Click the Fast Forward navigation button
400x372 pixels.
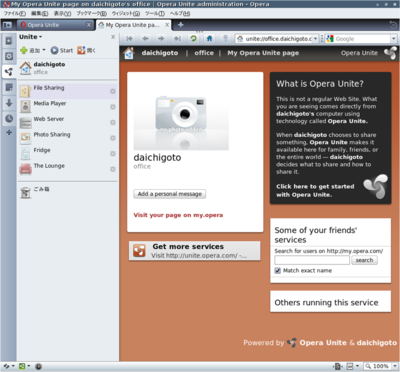point(177,39)
